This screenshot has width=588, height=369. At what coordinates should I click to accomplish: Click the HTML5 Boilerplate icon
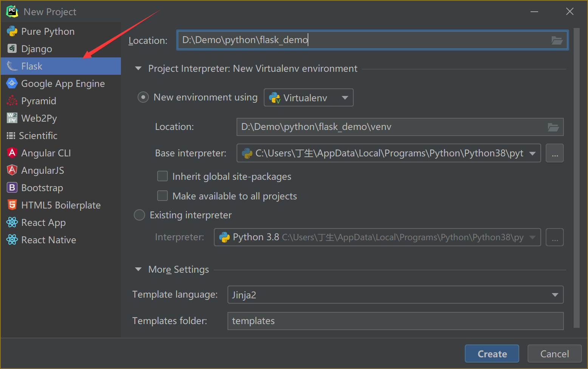coord(12,205)
